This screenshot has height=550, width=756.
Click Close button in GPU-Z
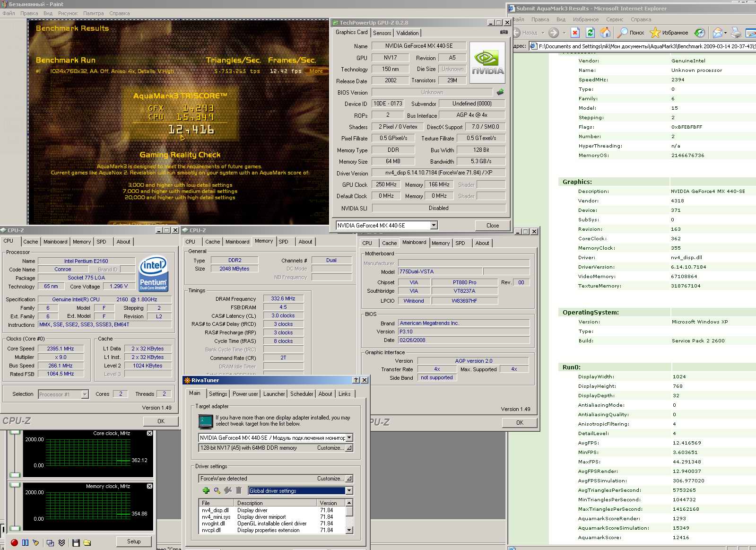coord(492,226)
